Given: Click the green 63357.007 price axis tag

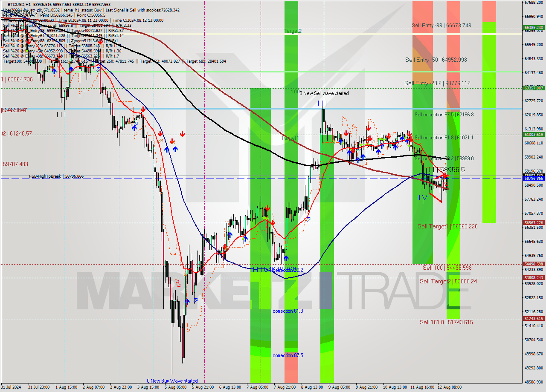Looking at the screenshot, I should point(534,88).
